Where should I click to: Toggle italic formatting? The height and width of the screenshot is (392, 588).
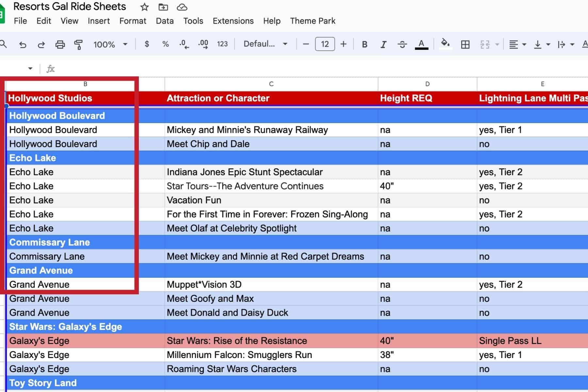coord(384,44)
